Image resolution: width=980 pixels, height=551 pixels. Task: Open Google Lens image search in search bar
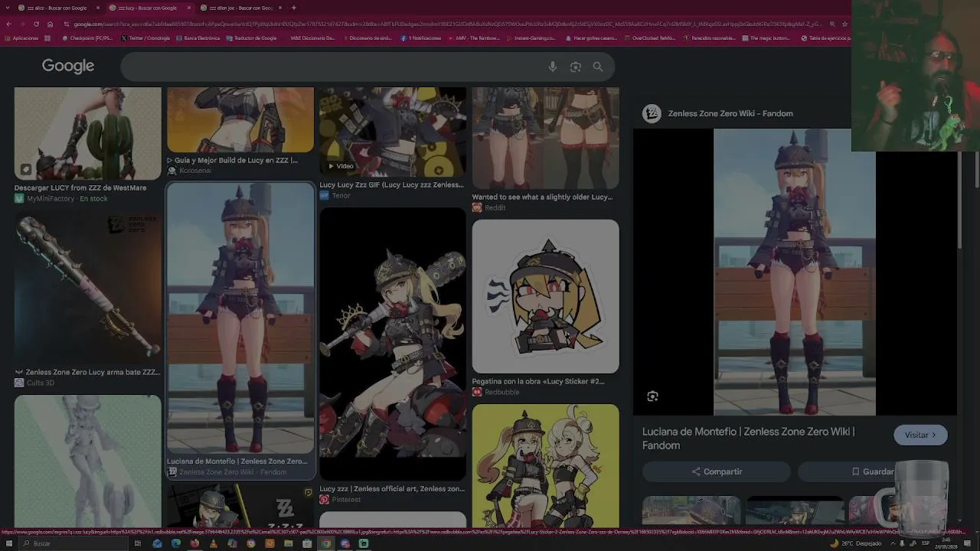576,67
